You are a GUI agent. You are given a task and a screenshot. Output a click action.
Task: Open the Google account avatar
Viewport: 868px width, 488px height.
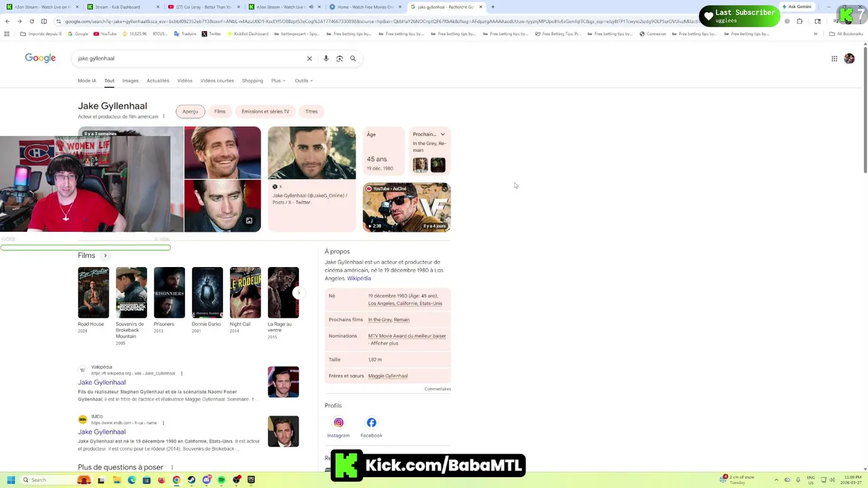[850, 58]
